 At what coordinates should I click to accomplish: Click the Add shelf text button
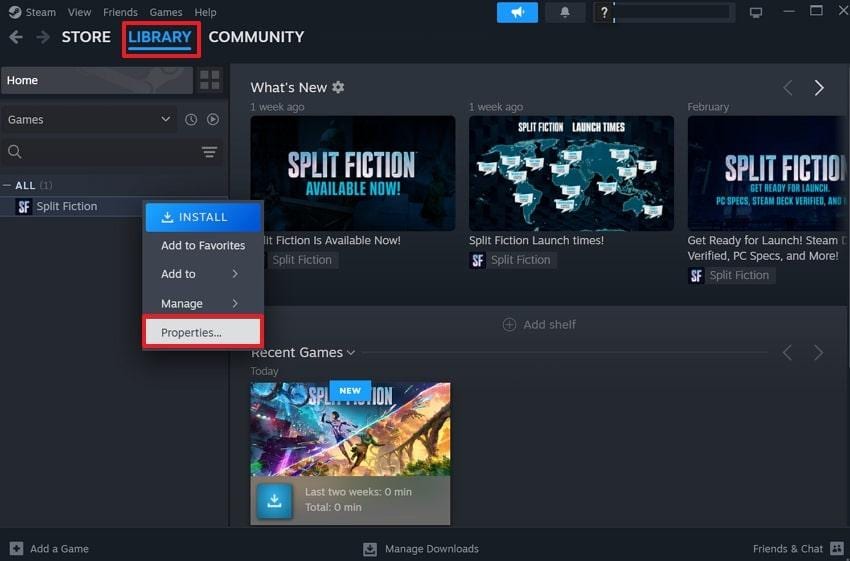tap(549, 325)
